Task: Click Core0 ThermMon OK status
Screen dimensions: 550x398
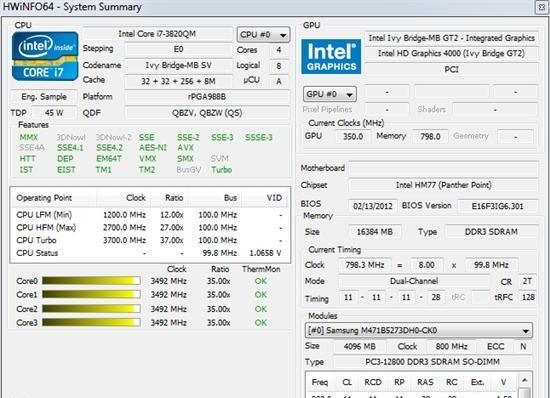Action: point(261,281)
